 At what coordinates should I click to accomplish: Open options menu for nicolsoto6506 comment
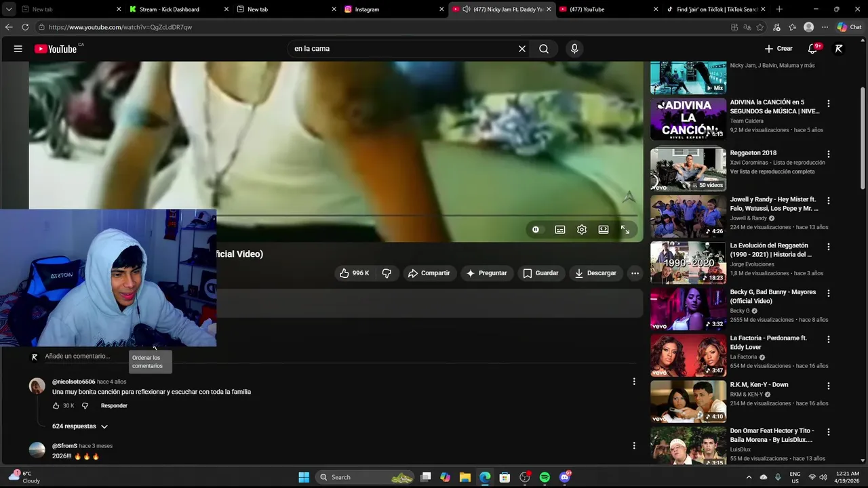(634, 382)
